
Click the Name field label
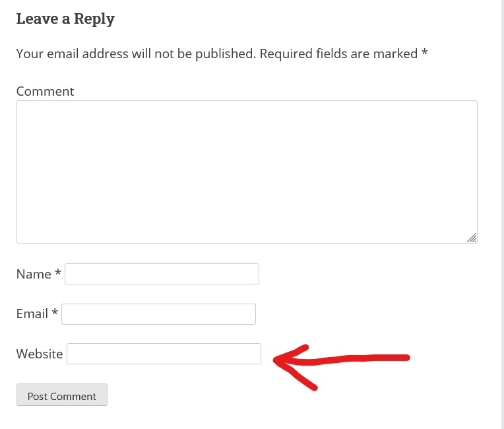tap(34, 275)
